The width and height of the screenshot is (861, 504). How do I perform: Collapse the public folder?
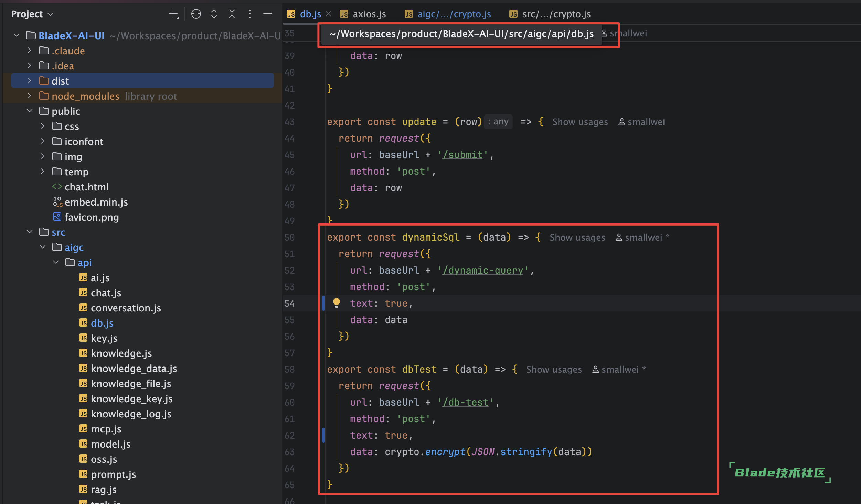30,111
